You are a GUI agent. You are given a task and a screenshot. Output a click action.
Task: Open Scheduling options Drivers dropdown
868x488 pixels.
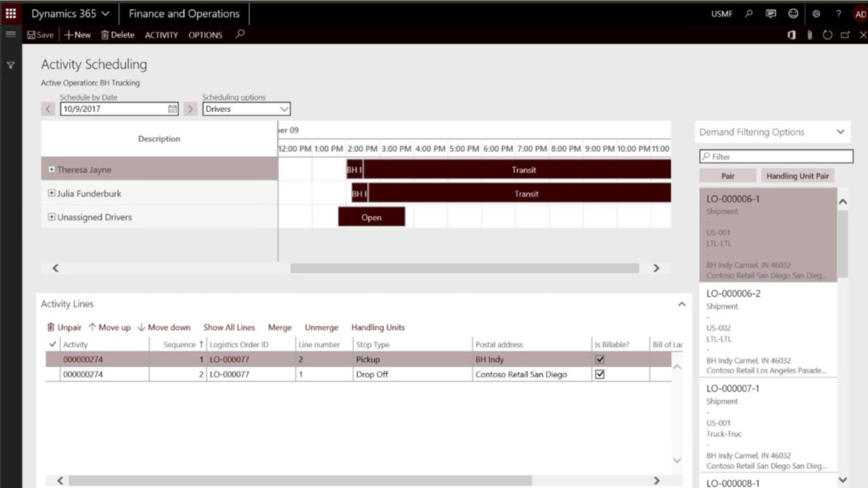click(246, 108)
